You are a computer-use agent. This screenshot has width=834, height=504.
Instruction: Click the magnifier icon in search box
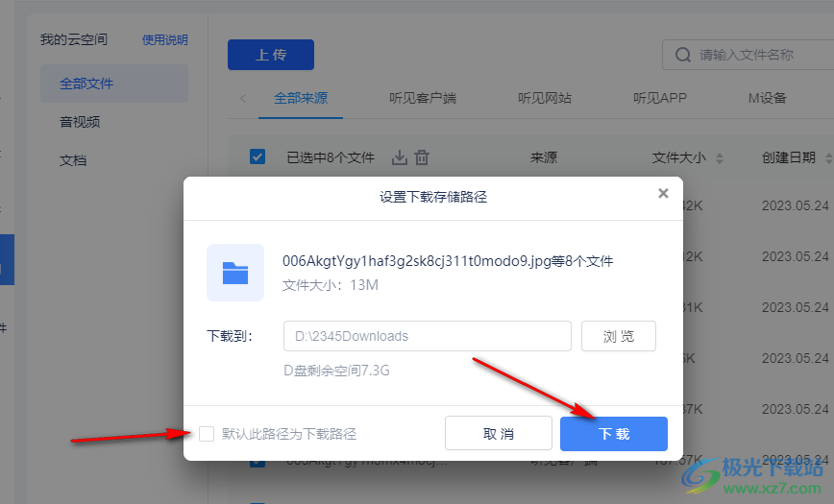pos(683,55)
